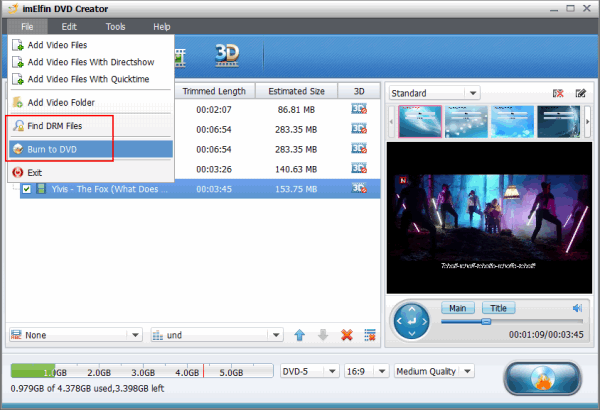Select Find DRM Files entry
Image resolution: width=600 pixels, height=410 pixels.
pyautogui.click(x=91, y=126)
